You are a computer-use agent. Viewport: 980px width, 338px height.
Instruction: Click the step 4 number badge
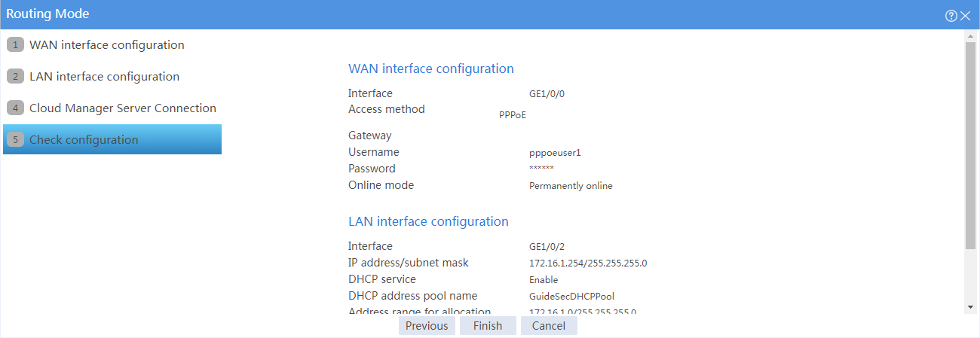[16, 108]
